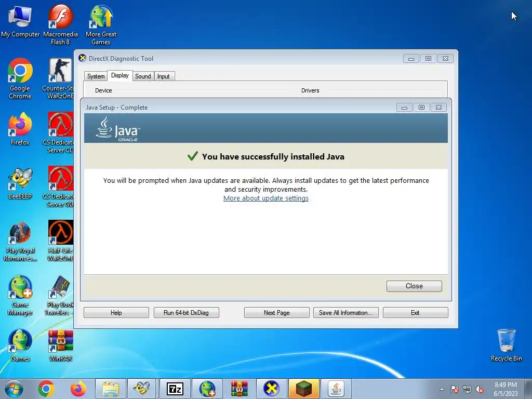Click WinRAR icon in the taskbar
Screen dimensions: 532x399
tap(240, 389)
